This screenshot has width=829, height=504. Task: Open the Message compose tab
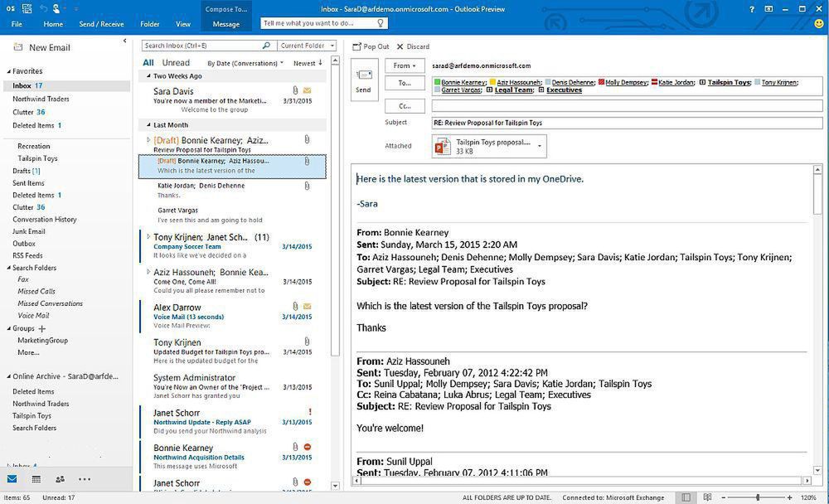(225, 24)
